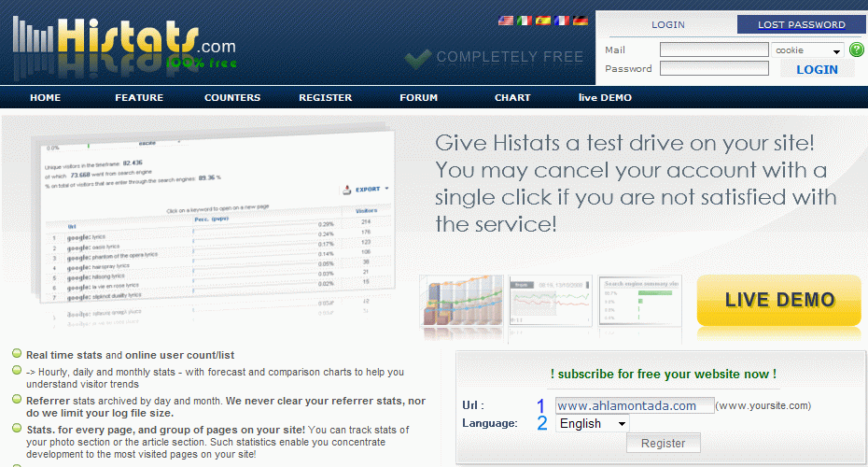This screenshot has height=467, width=868.
Task: Open the cookie dropdown in login box
Action: [807, 50]
